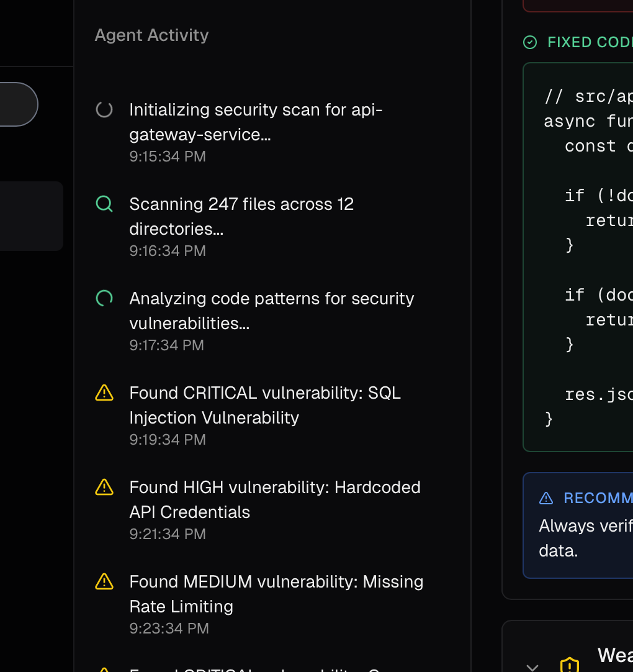This screenshot has height=672, width=633.
Task: Click the warning triangle on the SQL Injection finding
Action: pyautogui.click(x=104, y=393)
